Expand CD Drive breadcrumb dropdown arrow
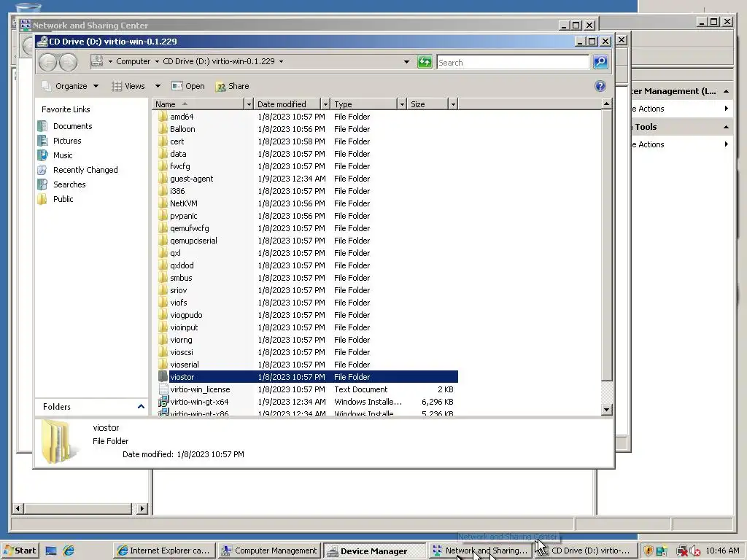This screenshot has height=560, width=747. [281, 62]
